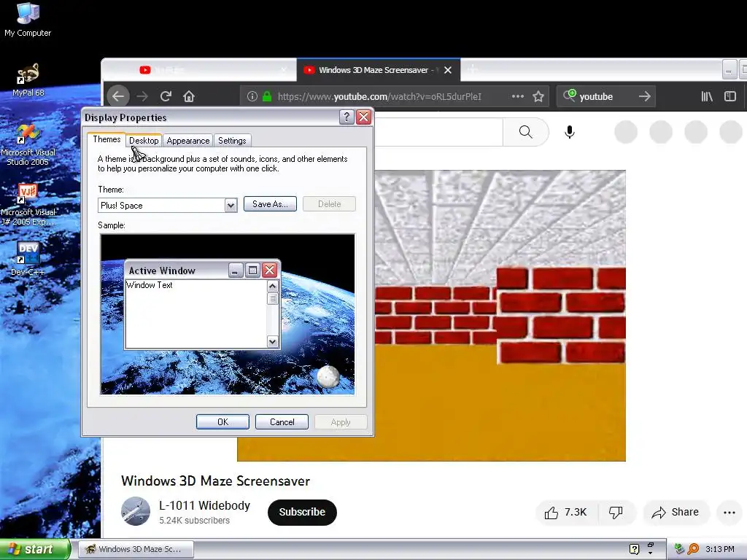Confirm with the OK button

222,422
